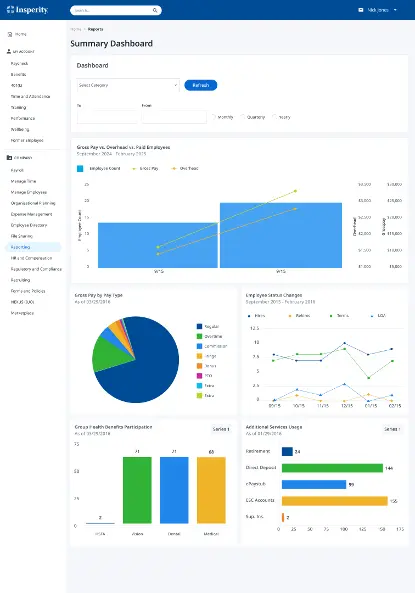
Task: Click the blue Dental bar in Health Benefits
Action: (x=174, y=490)
